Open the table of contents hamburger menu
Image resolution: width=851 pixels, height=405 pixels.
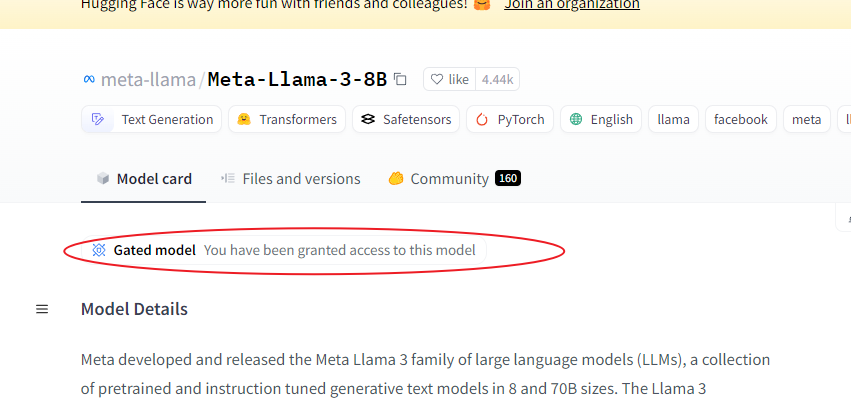[42, 309]
